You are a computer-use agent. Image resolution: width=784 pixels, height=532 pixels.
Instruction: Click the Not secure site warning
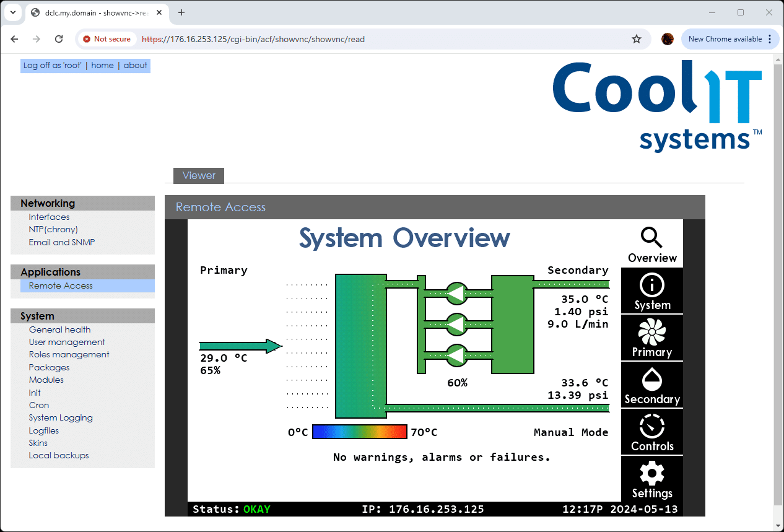click(x=107, y=39)
